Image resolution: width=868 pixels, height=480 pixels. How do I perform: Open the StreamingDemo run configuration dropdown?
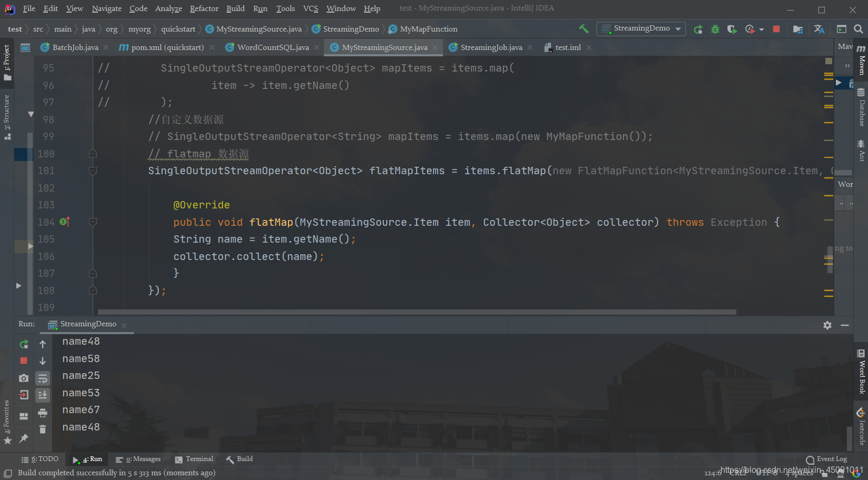641,29
